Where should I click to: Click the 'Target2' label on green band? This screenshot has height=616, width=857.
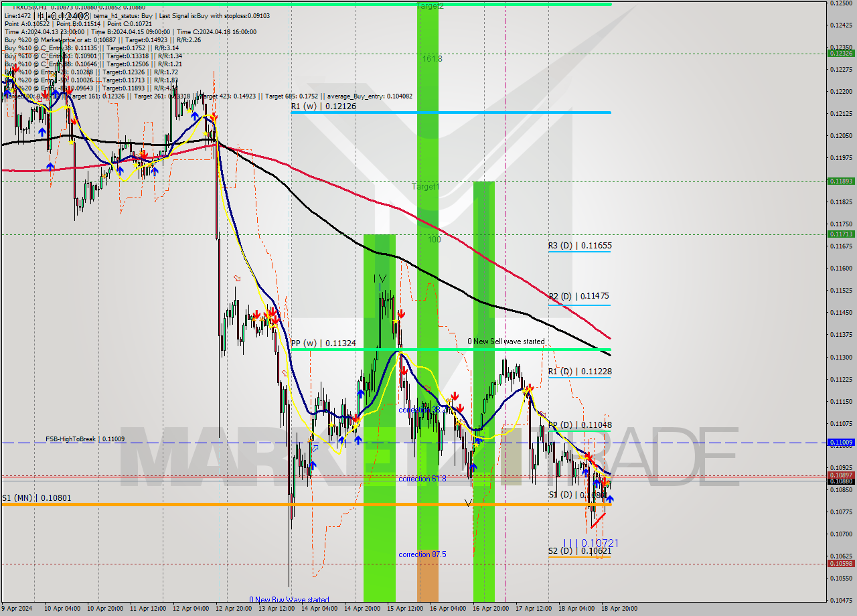[x=429, y=6]
